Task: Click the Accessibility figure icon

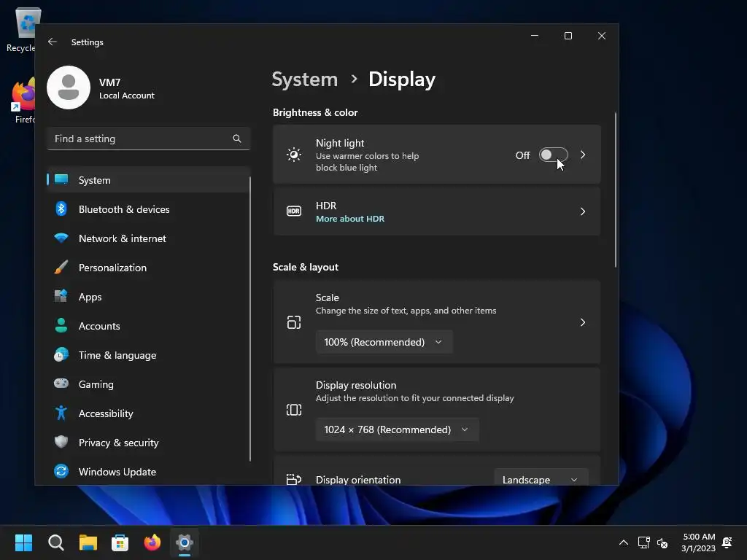Action: [61, 413]
